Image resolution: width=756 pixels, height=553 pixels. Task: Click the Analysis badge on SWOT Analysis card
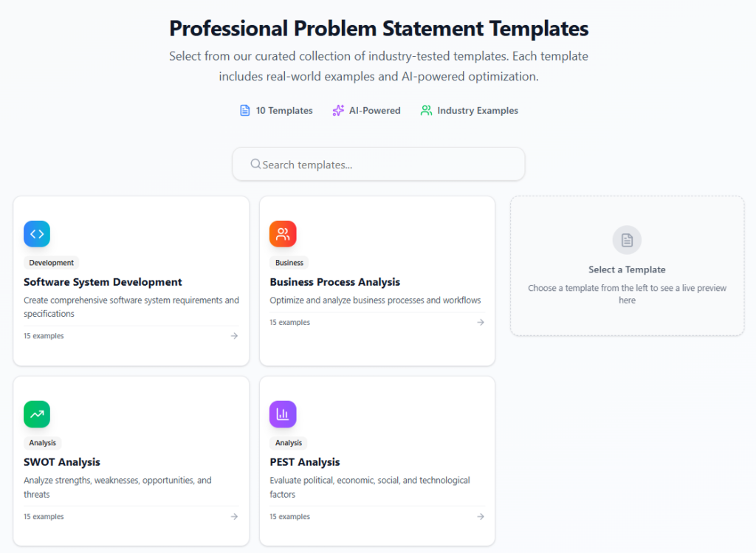tap(42, 442)
